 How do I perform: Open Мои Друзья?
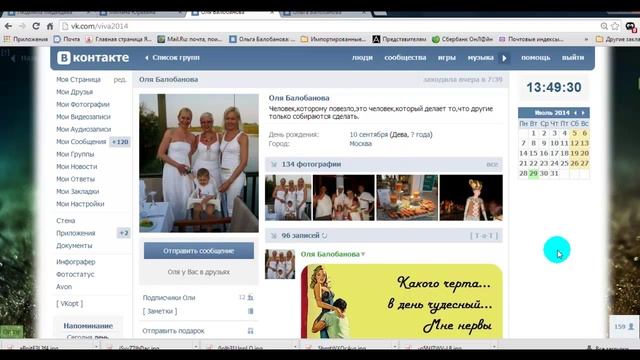[74, 92]
